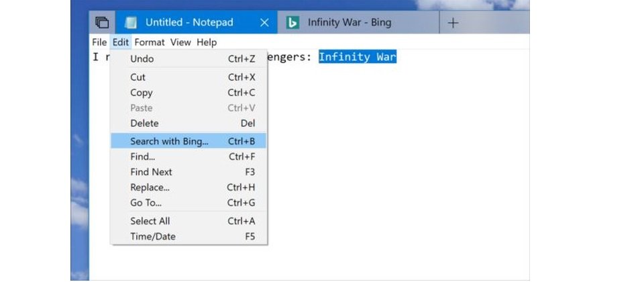This screenshot has height=282, width=644.
Task: Choose Cut from the Edit menu
Action: click(189, 77)
